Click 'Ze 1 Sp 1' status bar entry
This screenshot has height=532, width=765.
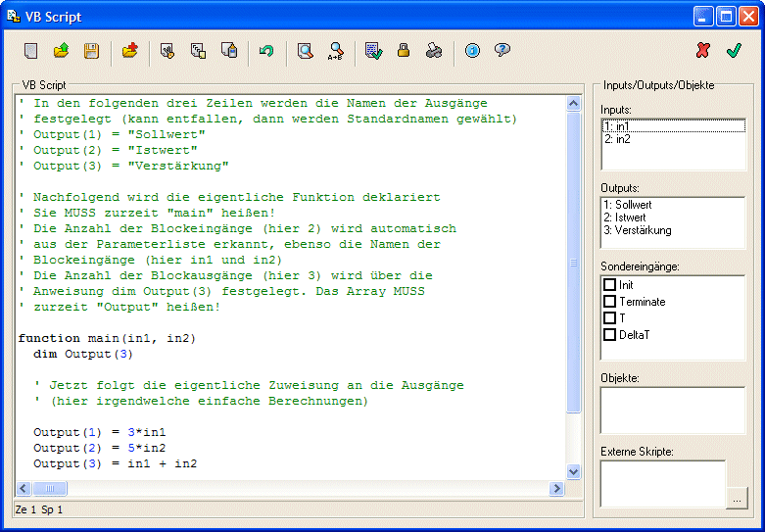[39, 509]
